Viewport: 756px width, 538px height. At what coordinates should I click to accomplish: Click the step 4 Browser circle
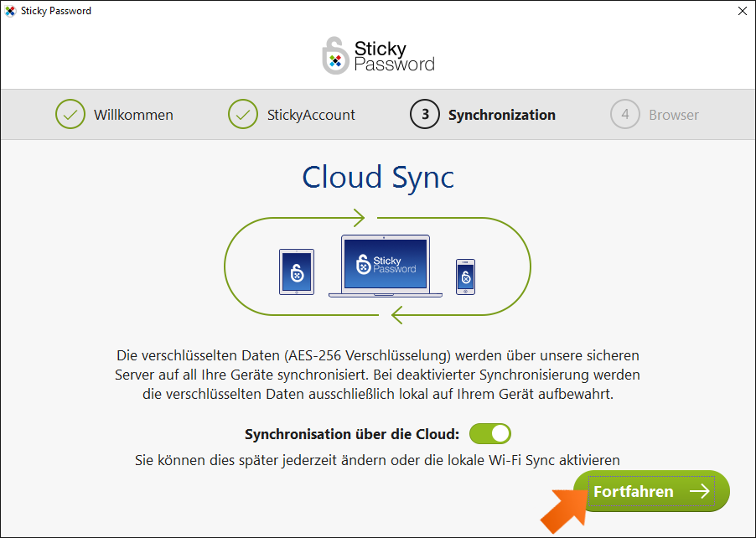pyautogui.click(x=625, y=114)
